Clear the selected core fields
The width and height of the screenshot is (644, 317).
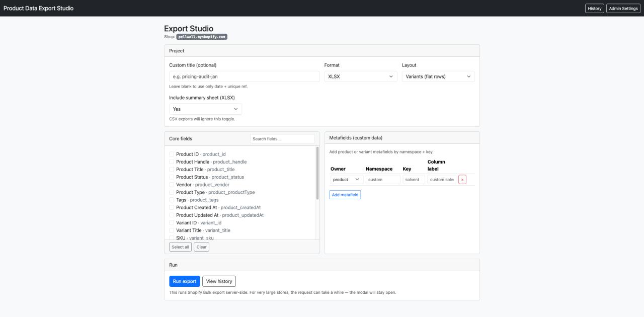coord(201,247)
